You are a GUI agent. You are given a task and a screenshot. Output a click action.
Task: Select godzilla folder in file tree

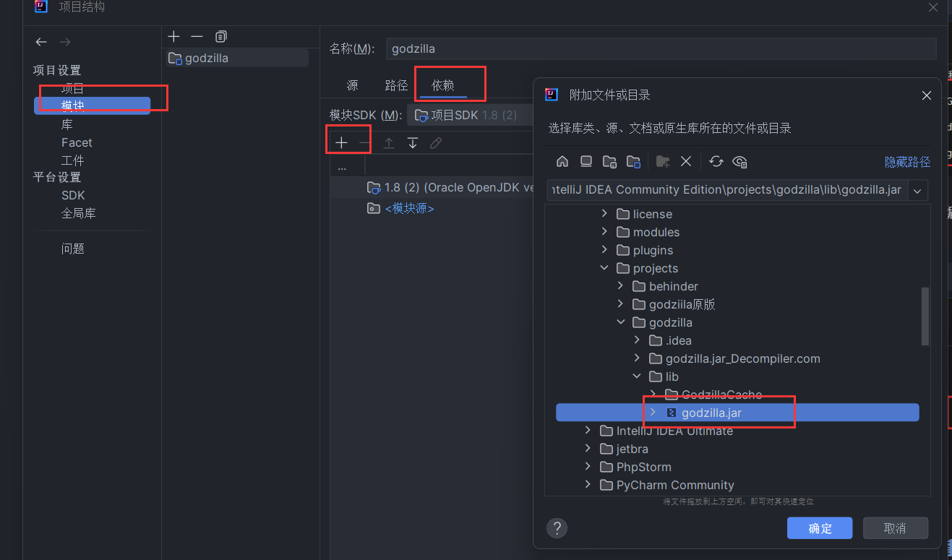click(670, 322)
